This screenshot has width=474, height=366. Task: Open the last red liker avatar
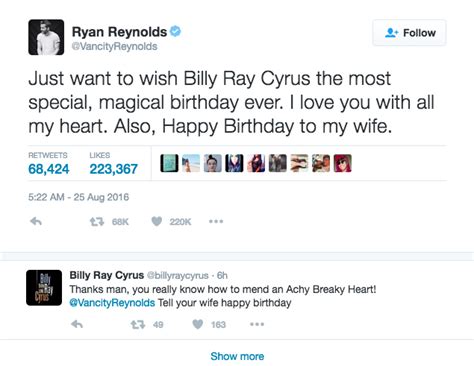pos(343,163)
